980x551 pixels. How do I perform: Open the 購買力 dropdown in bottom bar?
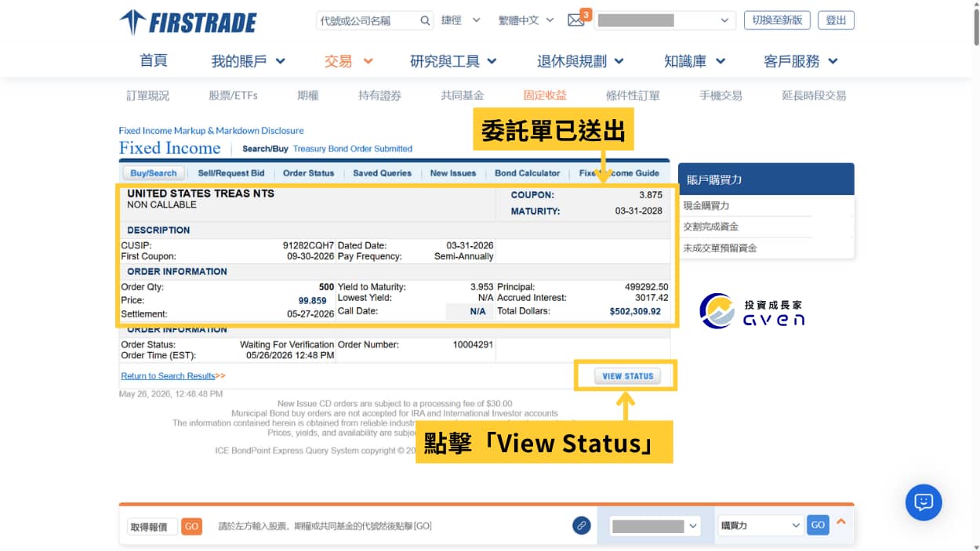(760, 526)
